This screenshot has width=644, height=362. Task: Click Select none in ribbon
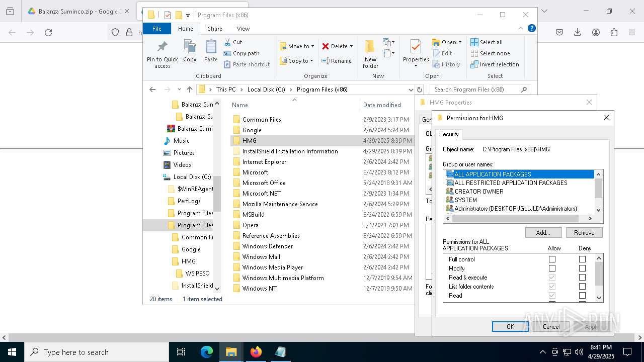490,53
